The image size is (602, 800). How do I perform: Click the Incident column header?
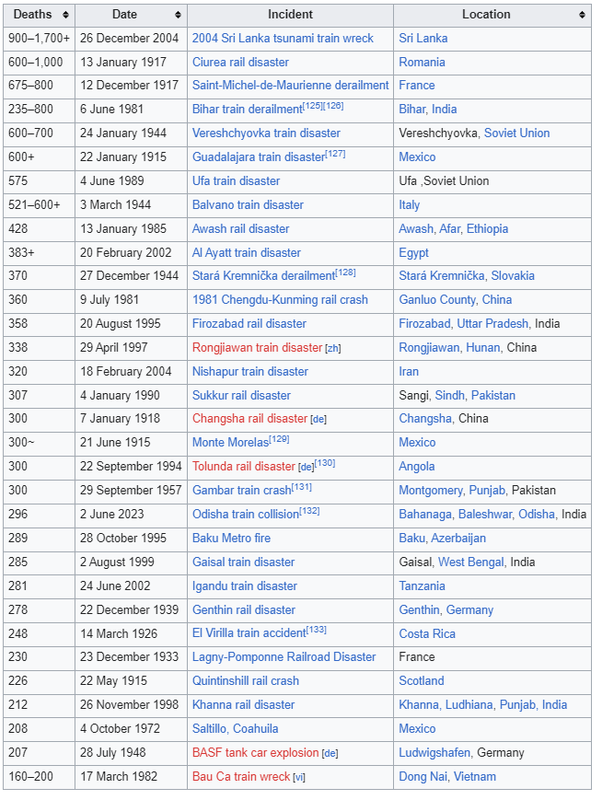(x=290, y=15)
